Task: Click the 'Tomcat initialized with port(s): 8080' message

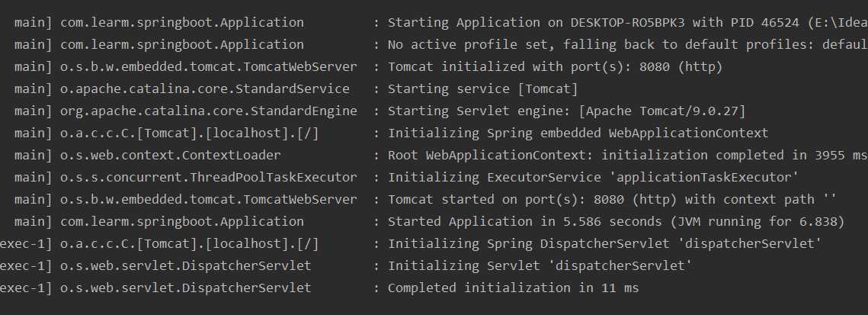Action: click(555, 67)
